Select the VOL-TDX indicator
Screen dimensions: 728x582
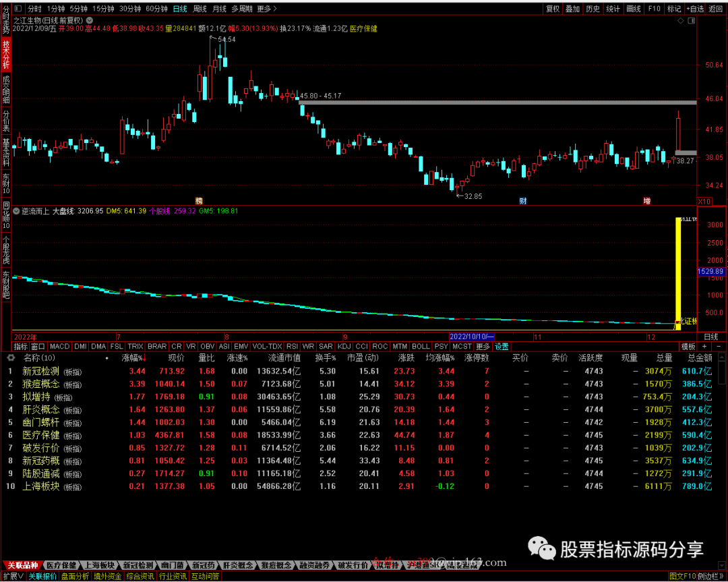click(x=267, y=347)
